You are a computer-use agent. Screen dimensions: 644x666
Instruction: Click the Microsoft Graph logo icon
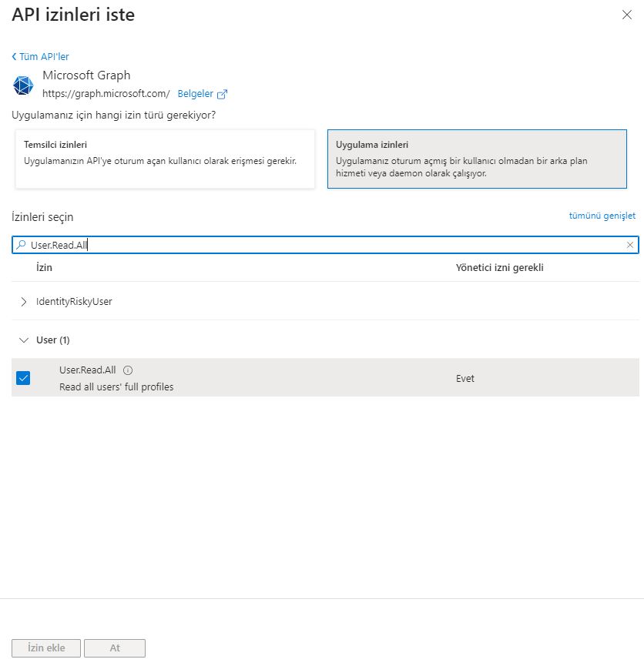[x=23, y=85]
